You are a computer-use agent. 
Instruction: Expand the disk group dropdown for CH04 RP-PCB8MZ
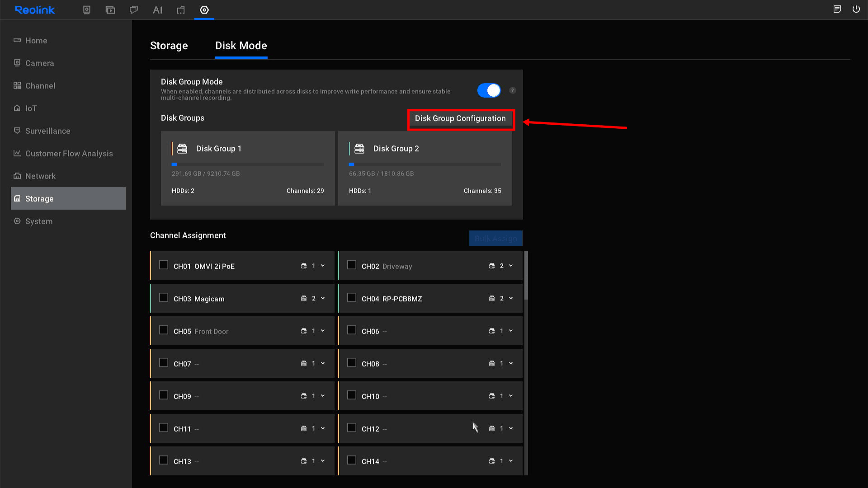511,299
